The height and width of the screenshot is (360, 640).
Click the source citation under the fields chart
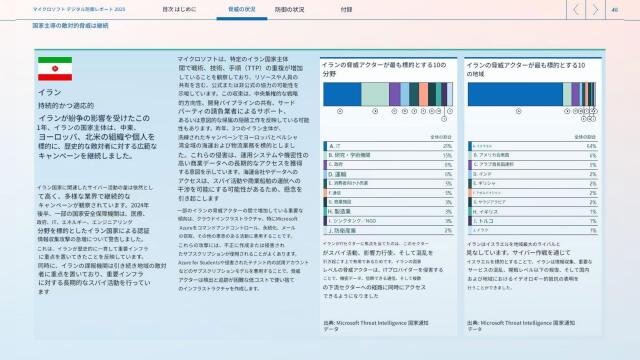(376, 326)
